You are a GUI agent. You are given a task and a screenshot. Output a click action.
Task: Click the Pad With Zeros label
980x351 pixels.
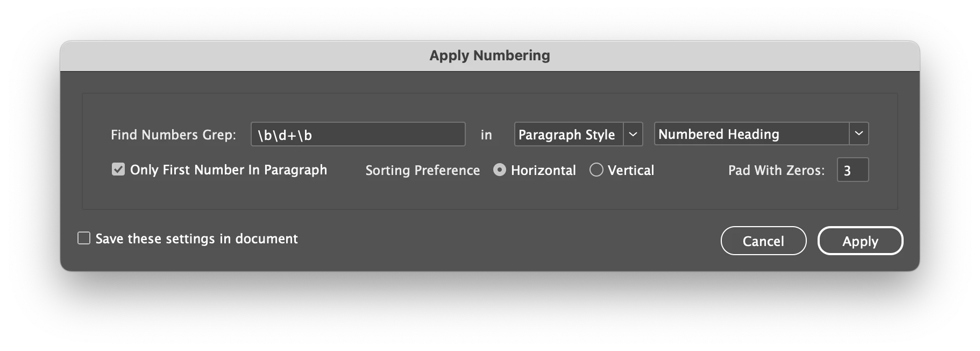pos(776,171)
